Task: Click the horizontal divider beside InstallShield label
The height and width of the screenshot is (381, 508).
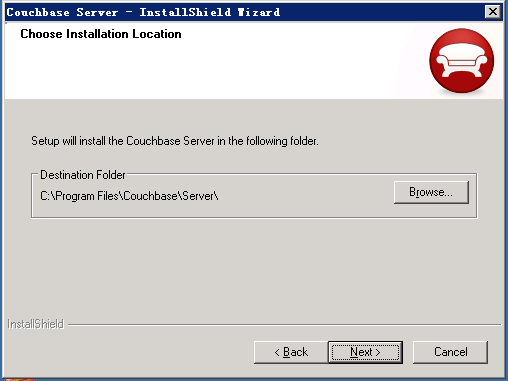Action: pos(284,324)
